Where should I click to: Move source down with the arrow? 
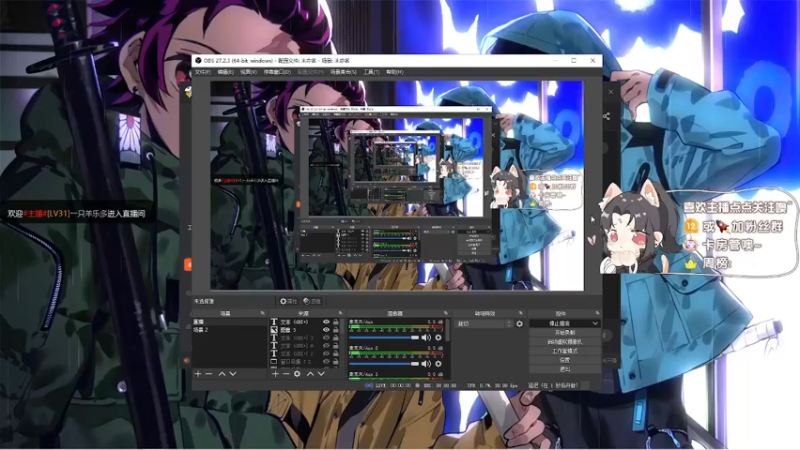(x=321, y=374)
